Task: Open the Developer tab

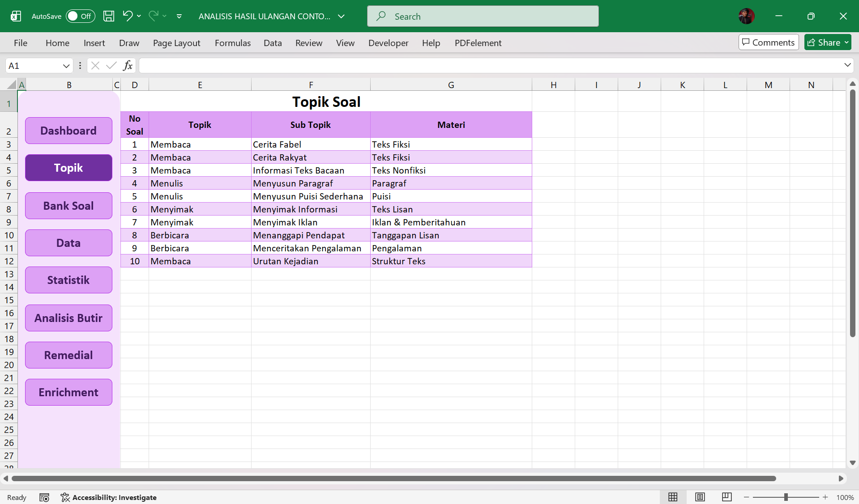Action: [388, 43]
